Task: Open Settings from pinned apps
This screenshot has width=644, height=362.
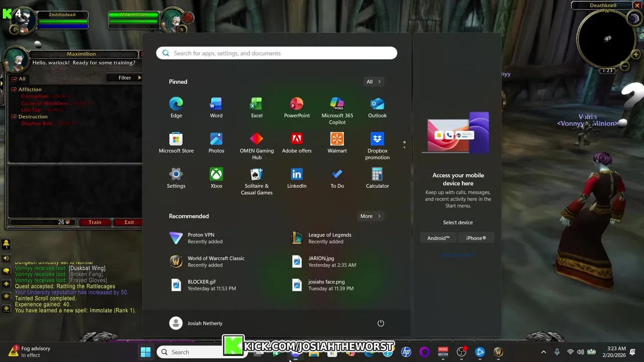Action: (x=176, y=178)
